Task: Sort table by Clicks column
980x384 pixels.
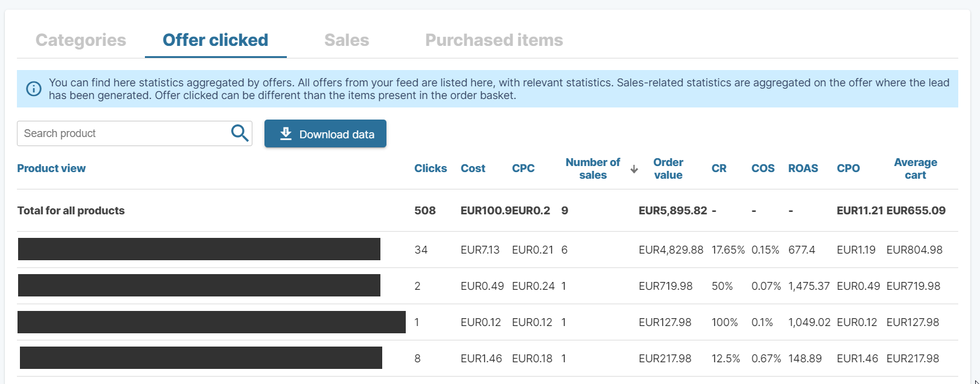Action: [x=431, y=168]
